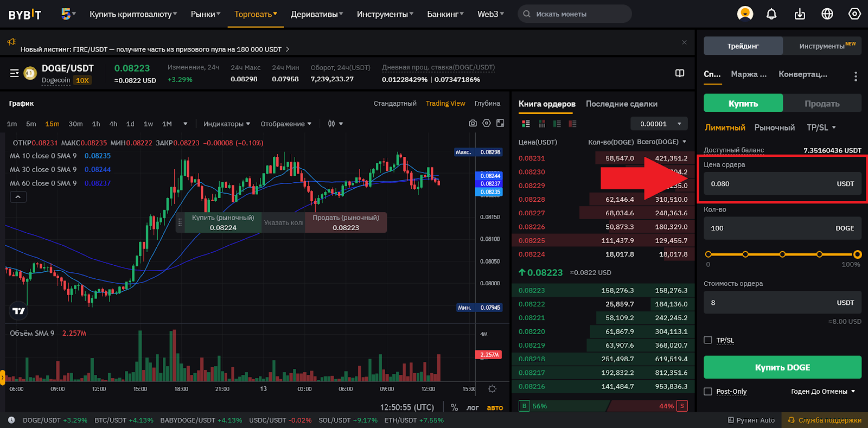Open Служба поддержки support link

click(x=825, y=420)
